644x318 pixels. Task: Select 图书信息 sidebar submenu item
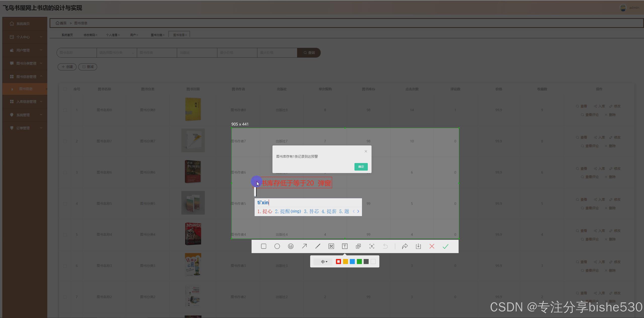point(25,89)
